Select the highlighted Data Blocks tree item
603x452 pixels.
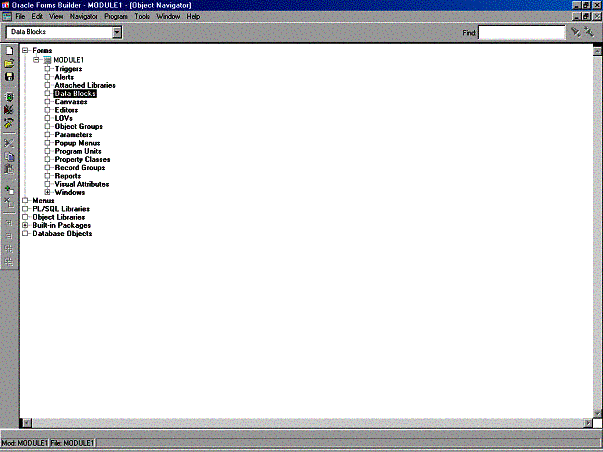pos(75,93)
